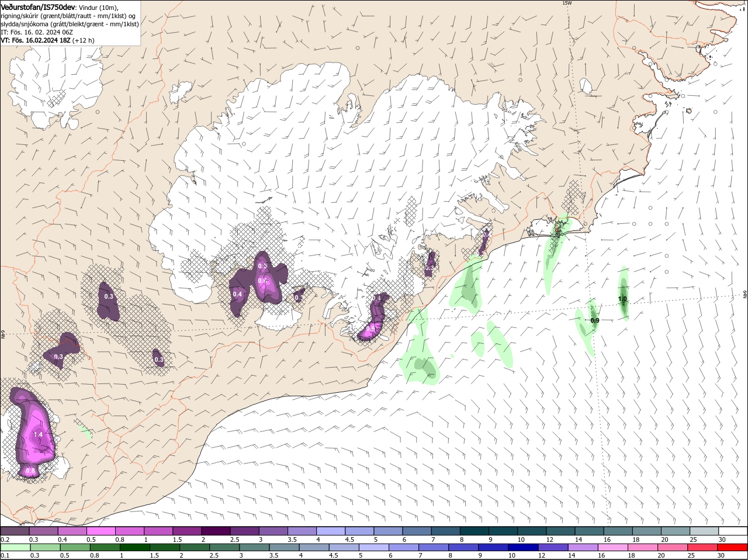Click the dark green rain cell labeled 1.0
748x560 pixels.
pyautogui.click(x=623, y=293)
